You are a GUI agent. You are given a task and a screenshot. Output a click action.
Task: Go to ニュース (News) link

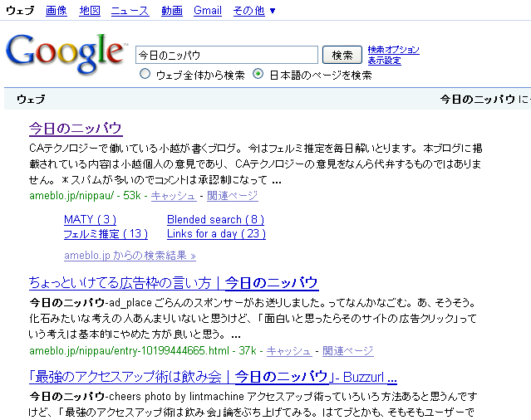[130, 11]
